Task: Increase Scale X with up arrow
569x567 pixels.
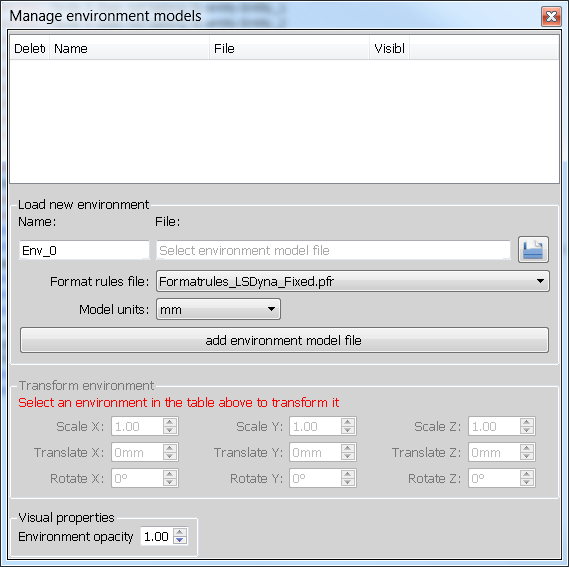Action: point(170,422)
